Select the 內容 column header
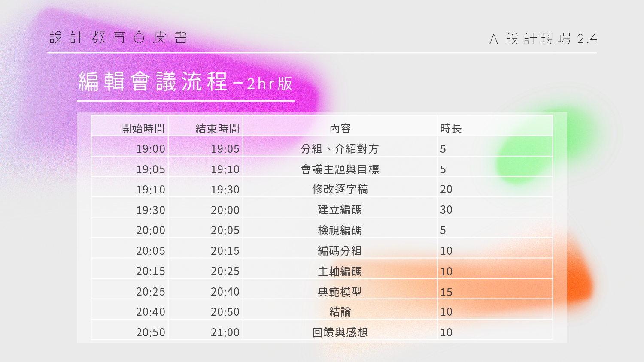The height and width of the screenshot is (362, 644). 340,128
